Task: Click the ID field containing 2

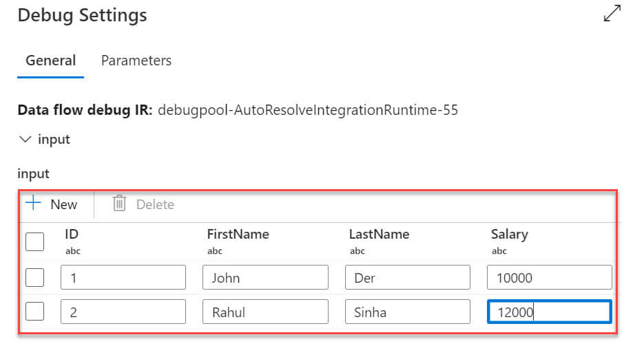Action: click(x=123, y=312)
